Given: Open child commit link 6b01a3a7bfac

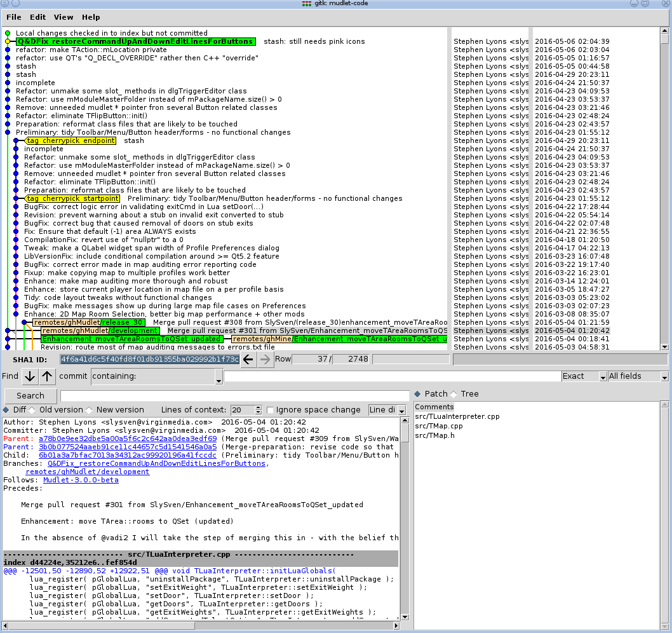Looking at the screenshot, I should (x=128, y=455).
